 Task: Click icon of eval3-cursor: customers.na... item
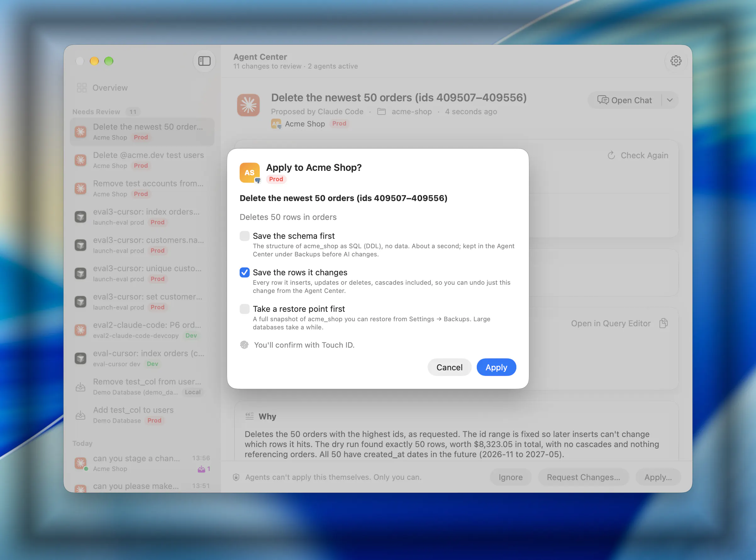click(x=81, y=245)
